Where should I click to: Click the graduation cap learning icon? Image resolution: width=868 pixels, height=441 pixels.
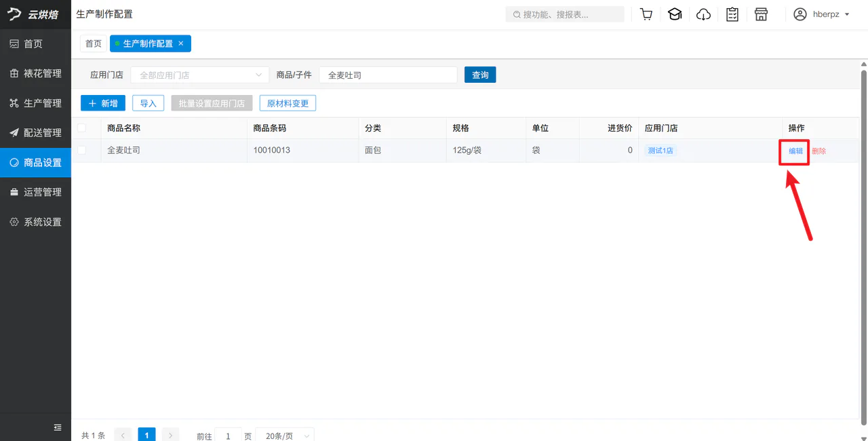pos(675,14)
